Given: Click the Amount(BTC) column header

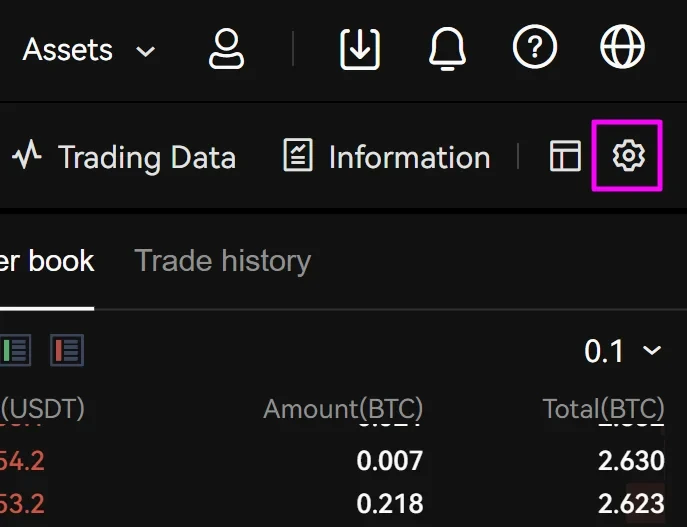Looking at the screenshot, I should [x=343, y=409].
